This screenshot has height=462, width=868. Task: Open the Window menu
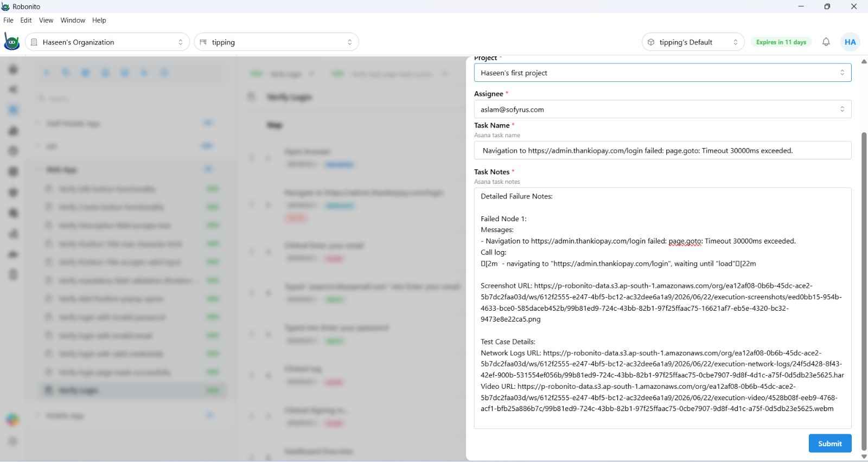coord(73,20)
